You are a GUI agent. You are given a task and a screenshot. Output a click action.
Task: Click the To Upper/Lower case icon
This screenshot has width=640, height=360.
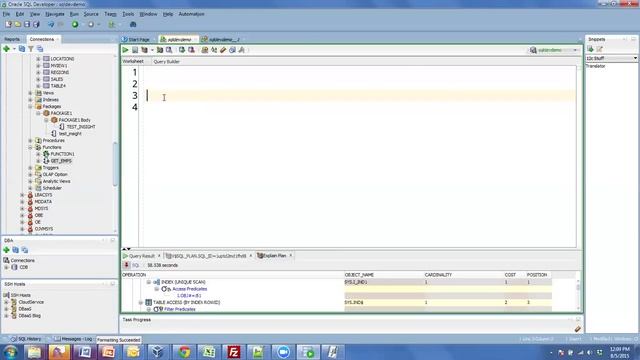click(214, 50)
